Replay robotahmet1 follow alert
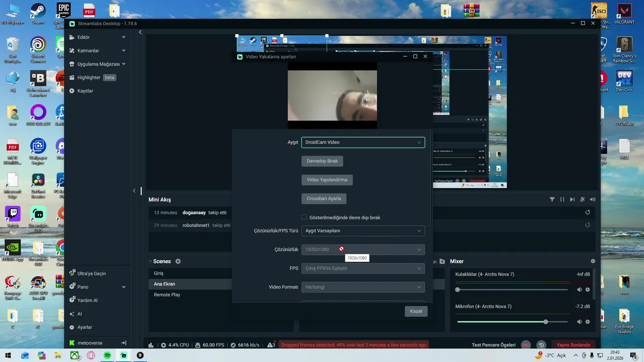Viewport: 644px width, 362px height. tap(587, 225)
